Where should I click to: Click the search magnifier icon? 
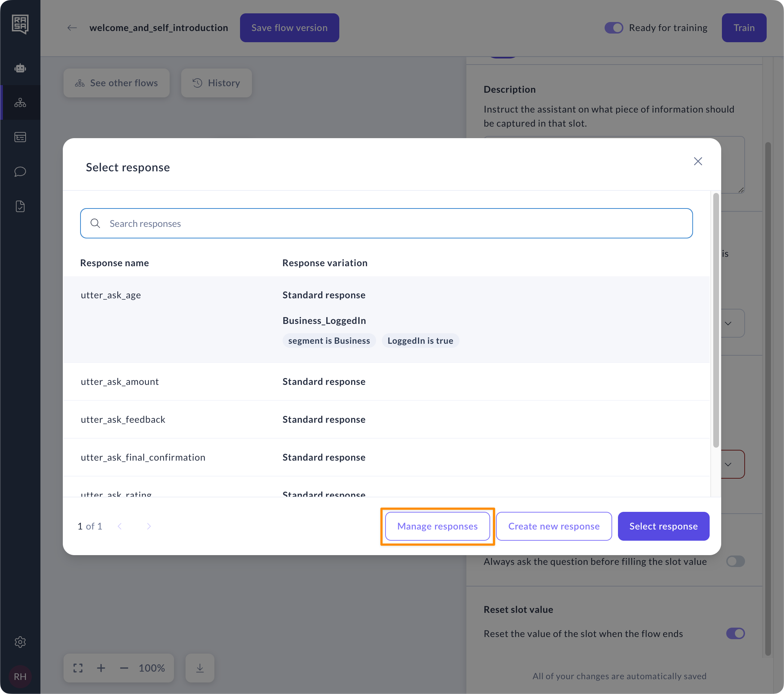point(95,223)
